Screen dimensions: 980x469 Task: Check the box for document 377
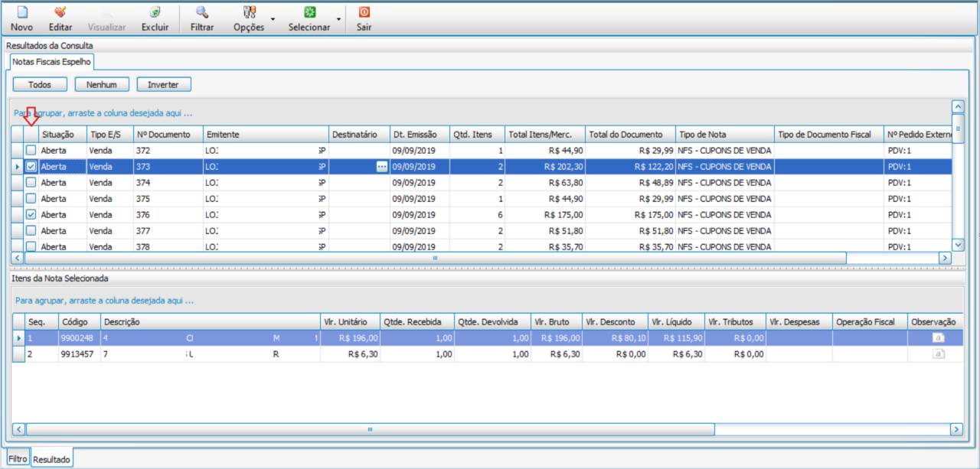[31, 231]
